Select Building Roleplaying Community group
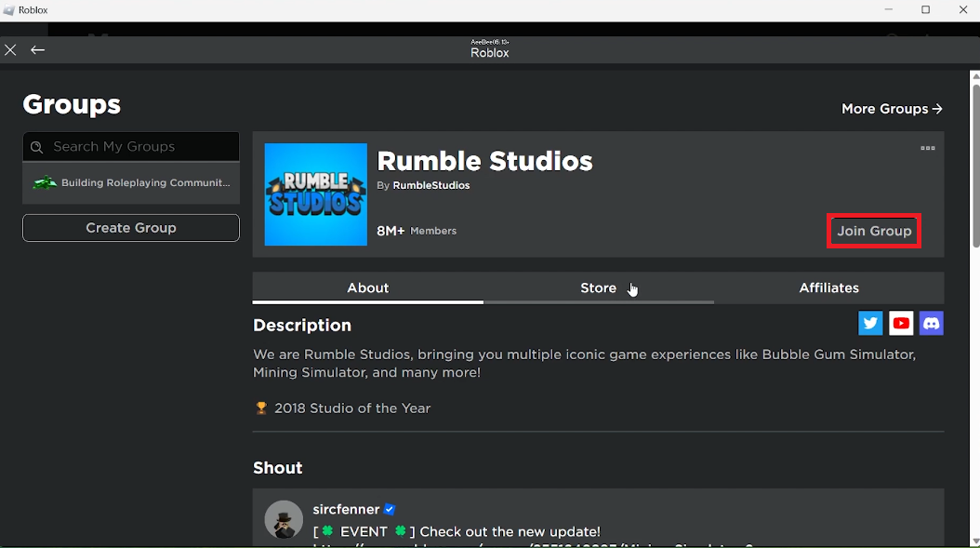This screenshot has width=980, height=548. tap(130, 182)
